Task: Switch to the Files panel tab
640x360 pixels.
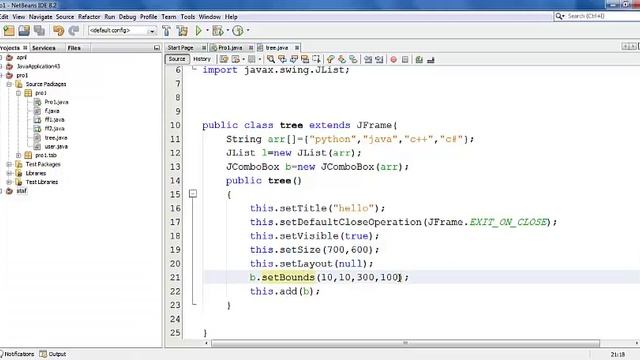Action: 74,48
